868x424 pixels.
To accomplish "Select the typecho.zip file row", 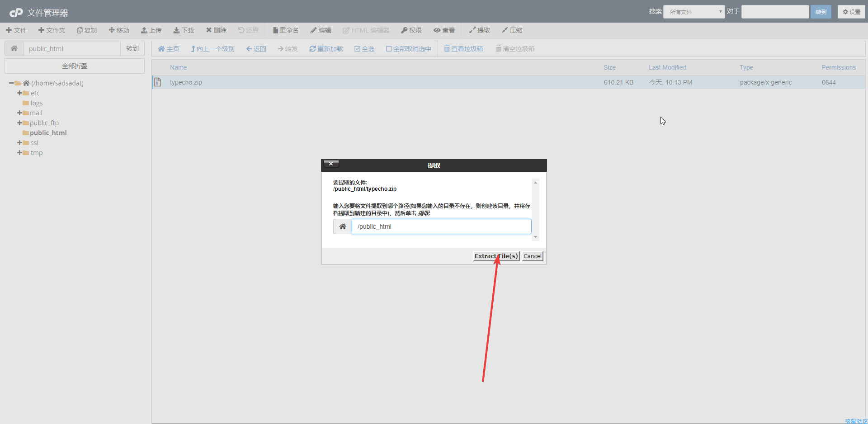I will coord(509,82).
